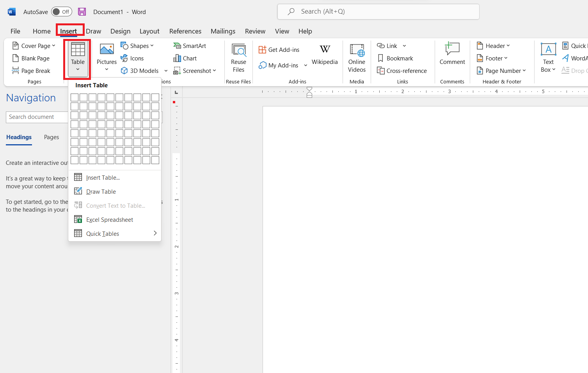The image size is (588, 373).
Task: Switch to the Layout ribbon tab
Action: (149, 31)
